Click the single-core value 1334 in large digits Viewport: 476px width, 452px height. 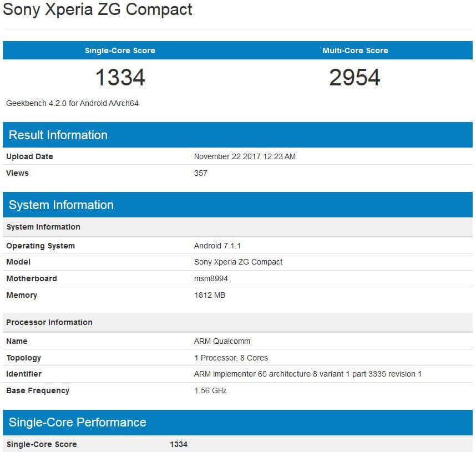pos(120,78)
